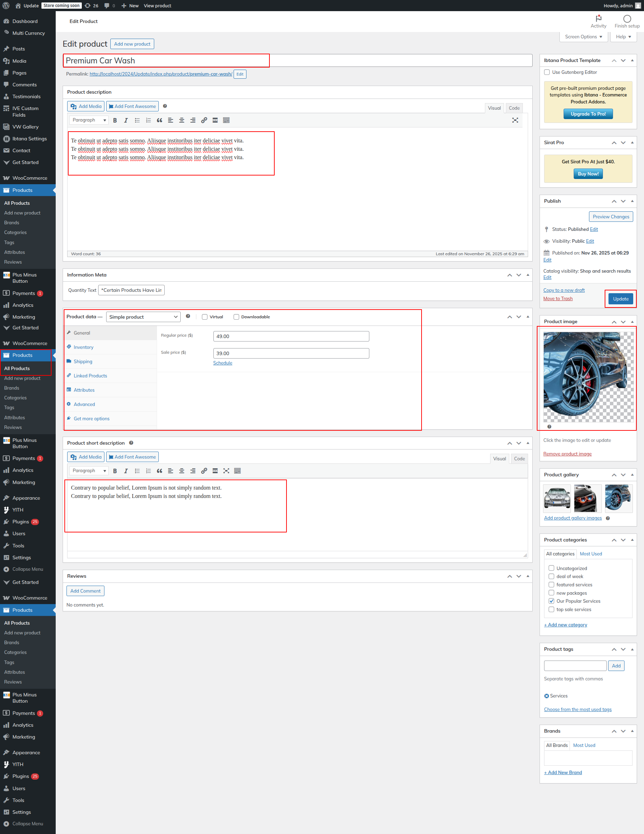Image resolution: width=644 pixels, height=834 pixels.
Task: Open Paragraph format dropdown in product description
Action: [x=89, y=120]
